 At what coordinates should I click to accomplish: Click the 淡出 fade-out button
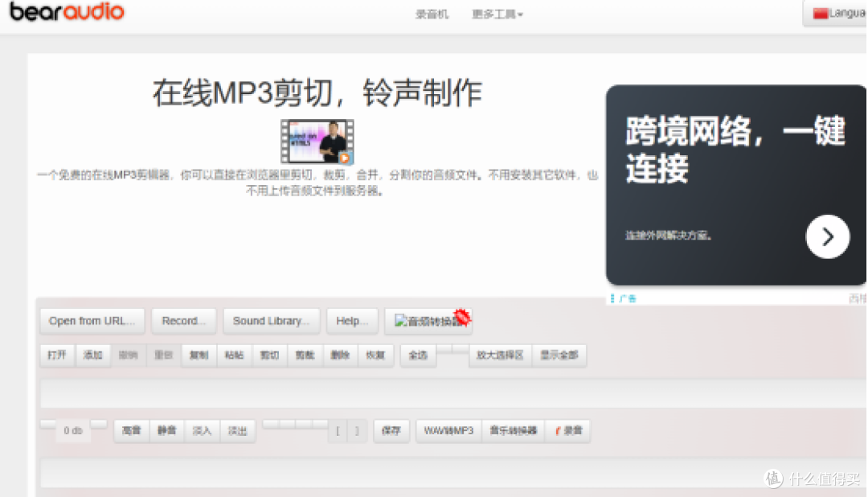(x=237, y=430)
